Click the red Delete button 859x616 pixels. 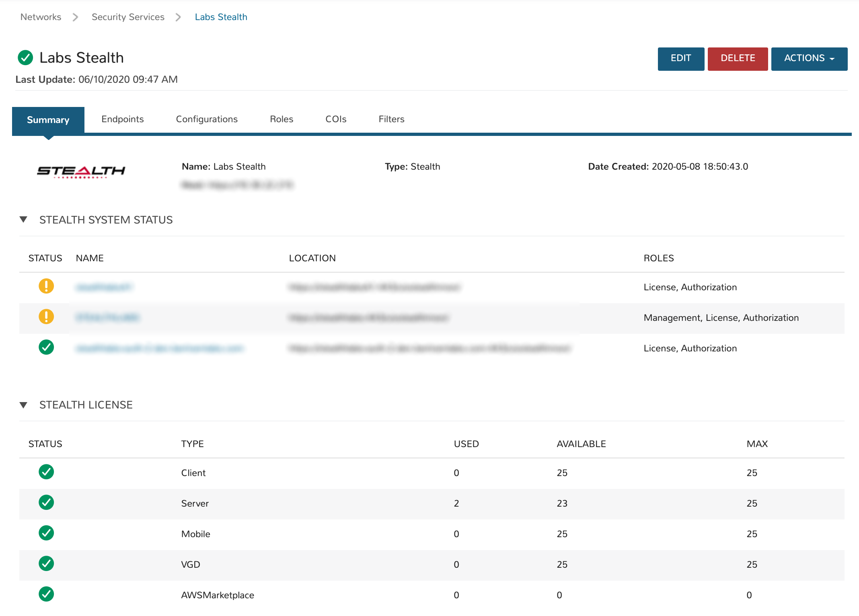pyautogui.click(x=737, y=59)
